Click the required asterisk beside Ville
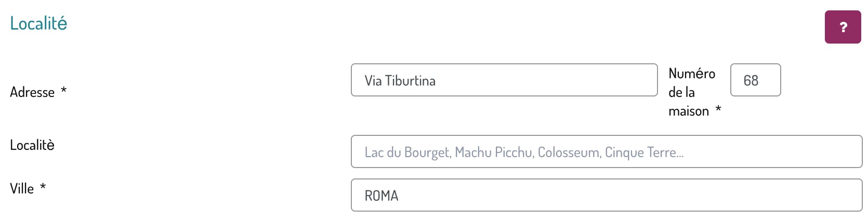 tap(43, 186)
